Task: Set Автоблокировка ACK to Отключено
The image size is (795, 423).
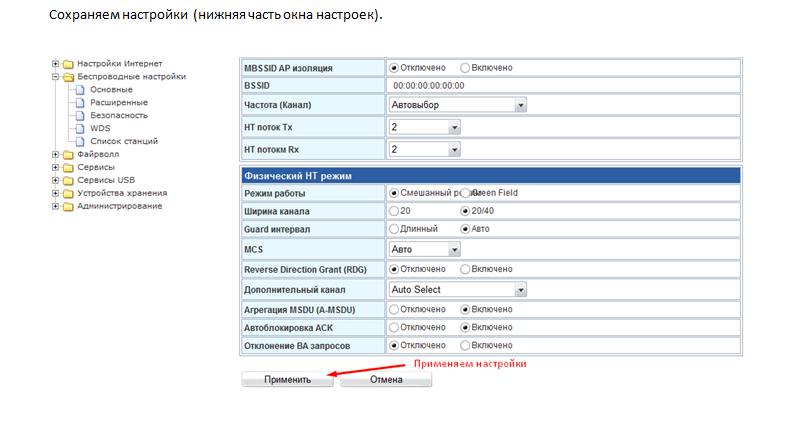Action: pyautogui.click(x=393, y=328)
